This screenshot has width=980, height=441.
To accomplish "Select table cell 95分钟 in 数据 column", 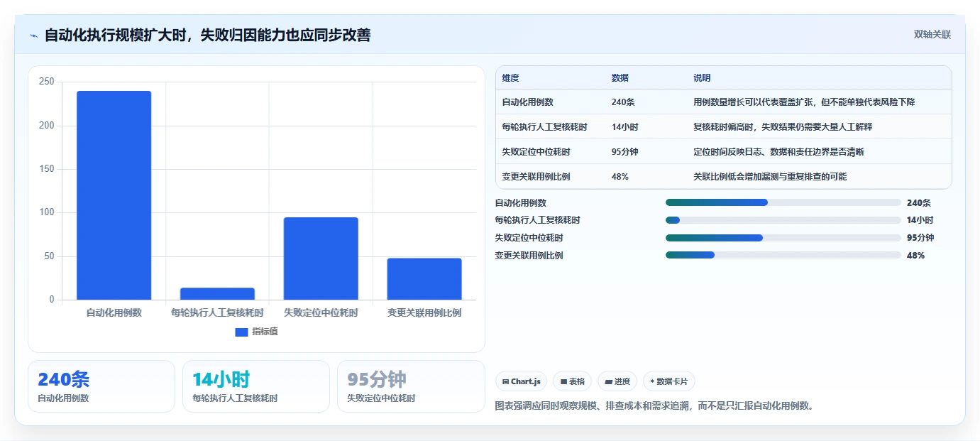I will 624,152.
